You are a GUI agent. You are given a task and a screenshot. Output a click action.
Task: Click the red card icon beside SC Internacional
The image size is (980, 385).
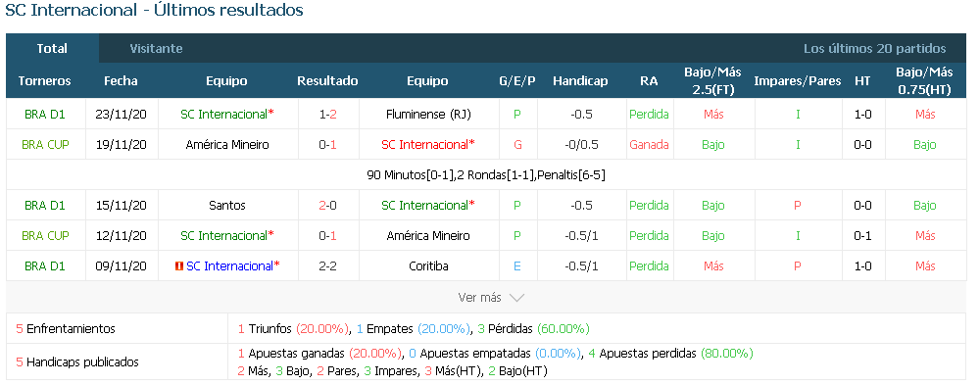point(179,266)
